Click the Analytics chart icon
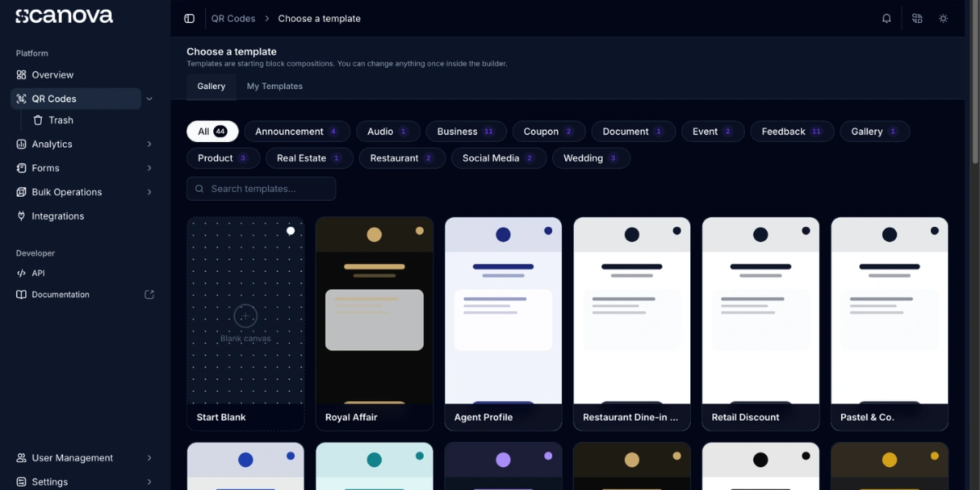Image resolution: width=980 pixels, height=490 pixels. [21, 144]
